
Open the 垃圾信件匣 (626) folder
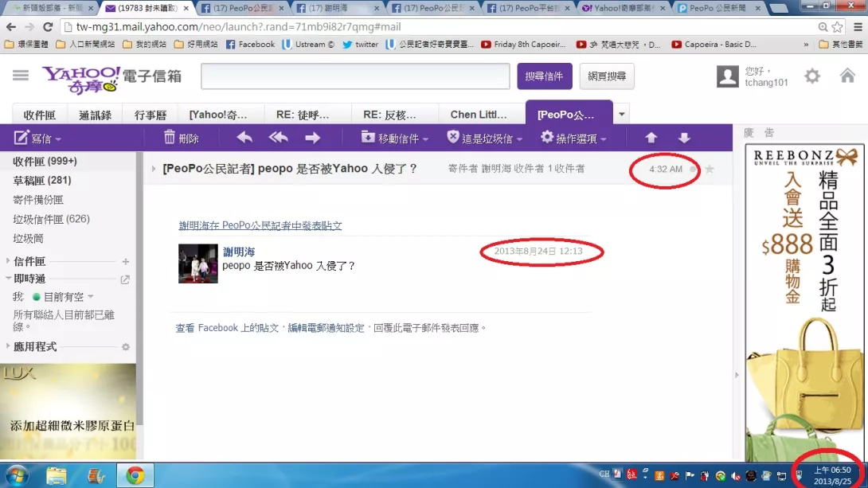[x=52, y=219]
